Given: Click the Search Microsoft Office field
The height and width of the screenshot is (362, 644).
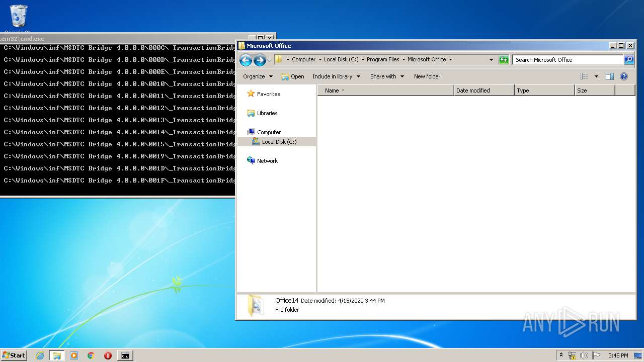Looking at the screenshot, I should tap(568, 60).
